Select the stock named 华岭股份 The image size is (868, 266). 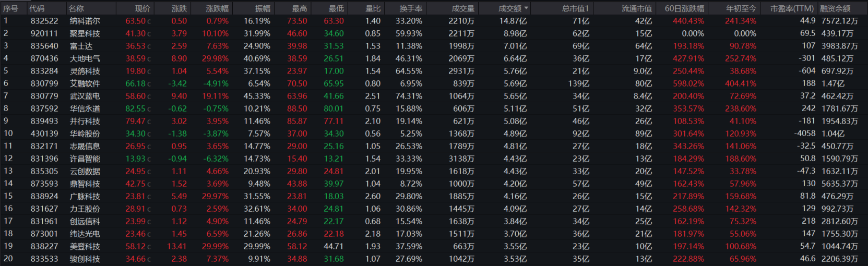pos(85,134)
